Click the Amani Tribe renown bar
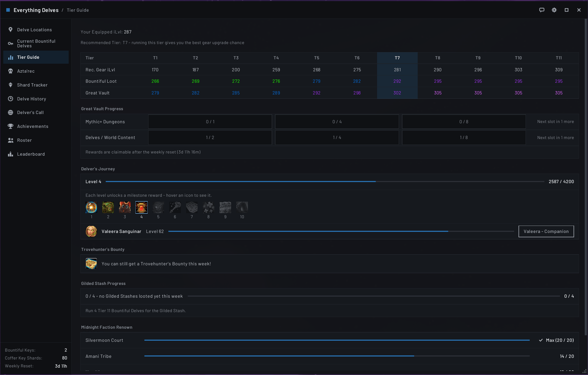The height and width of the screenshot is (375, 588). (337, 356)
